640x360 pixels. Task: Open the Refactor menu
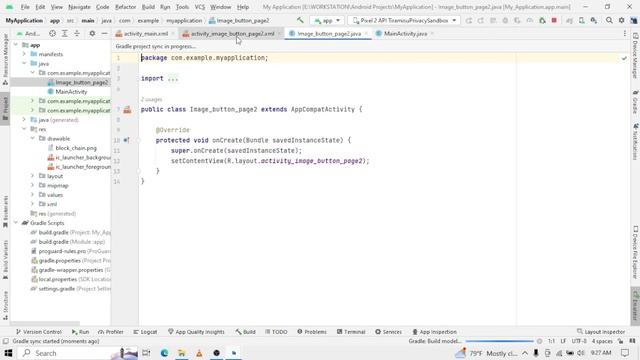[125, 7]
